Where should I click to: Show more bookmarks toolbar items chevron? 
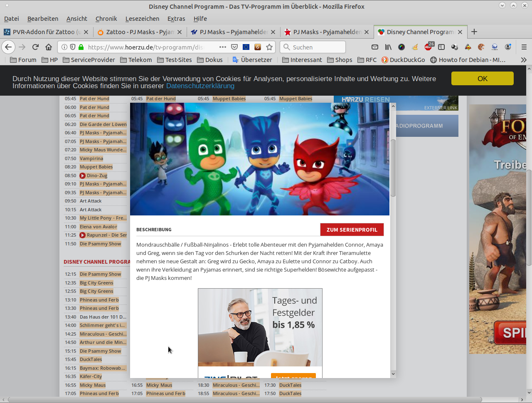tap(524, 60)
